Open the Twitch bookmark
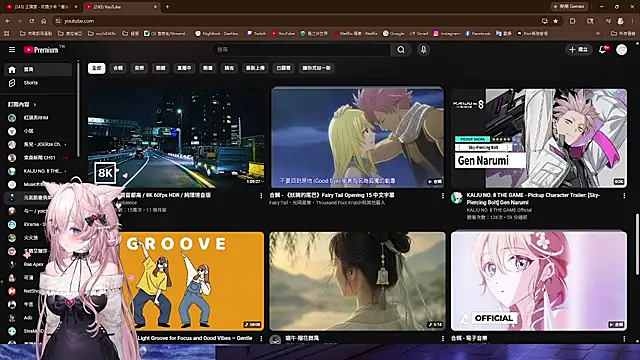The image size is (640, 360). (256, 33)
